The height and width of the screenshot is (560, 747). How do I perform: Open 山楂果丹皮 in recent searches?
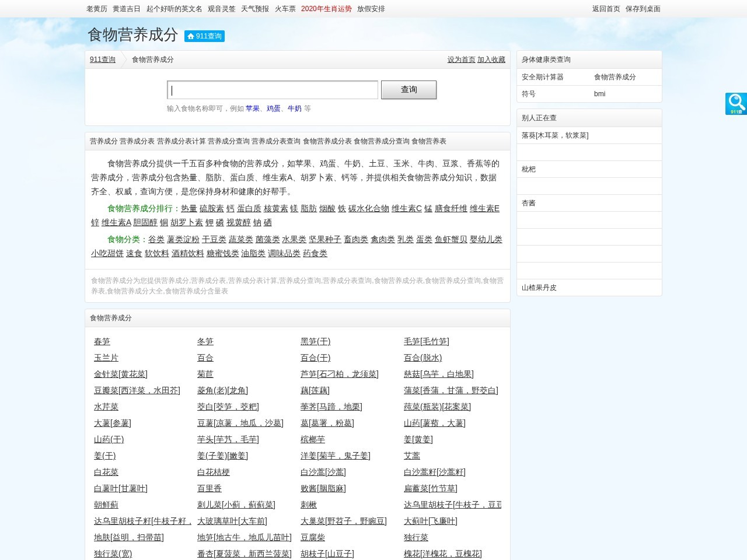click(x=539, y=288)
